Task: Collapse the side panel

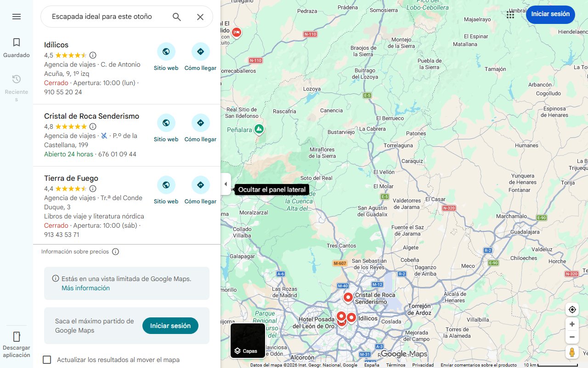Action: click(226, 184)
